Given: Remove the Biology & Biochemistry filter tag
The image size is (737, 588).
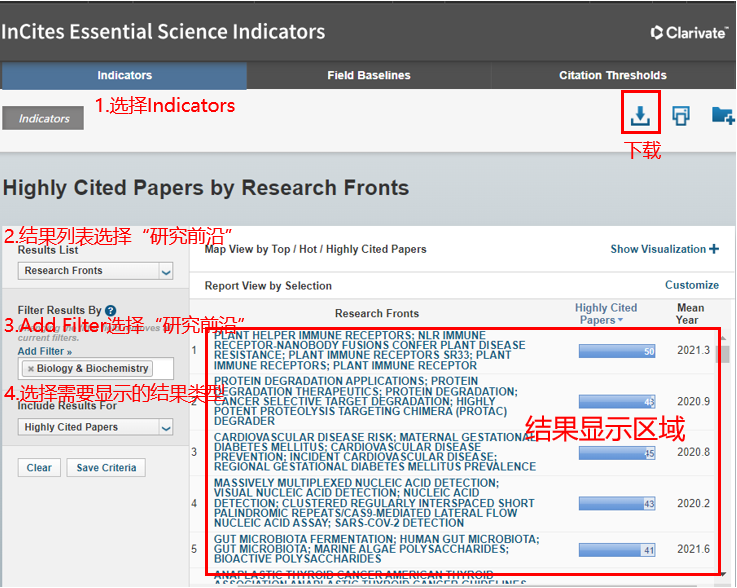Looking at the screenshot, I should [31, 368].
